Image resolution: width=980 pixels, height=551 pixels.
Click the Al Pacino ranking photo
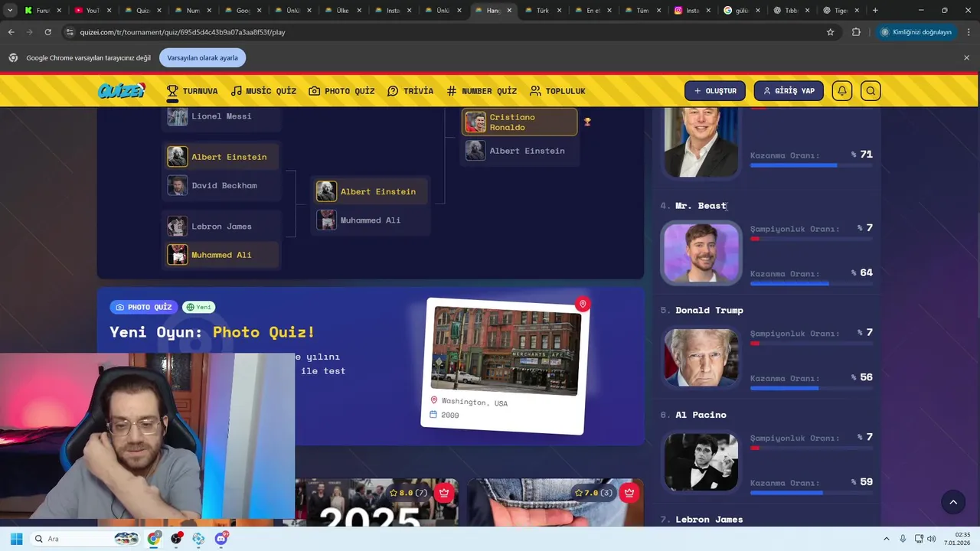tap(701, 461)
